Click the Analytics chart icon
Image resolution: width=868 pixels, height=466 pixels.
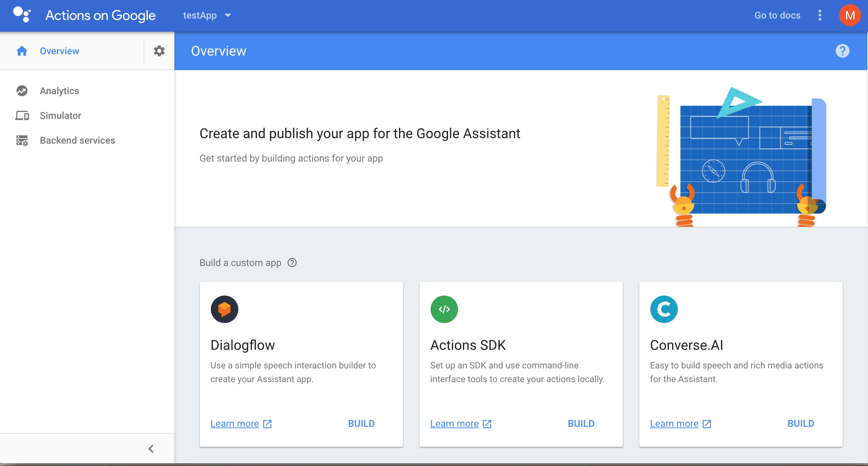point(22,91)
